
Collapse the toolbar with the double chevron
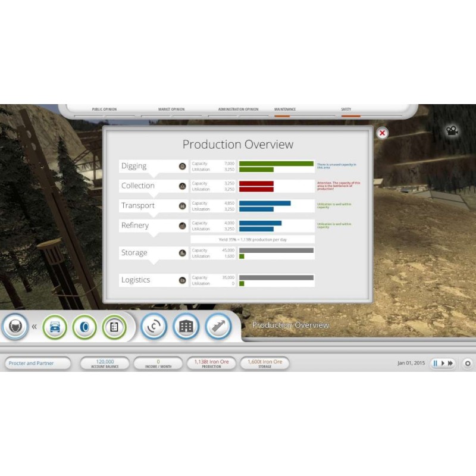pyautogui.click(x=35, y=327)
